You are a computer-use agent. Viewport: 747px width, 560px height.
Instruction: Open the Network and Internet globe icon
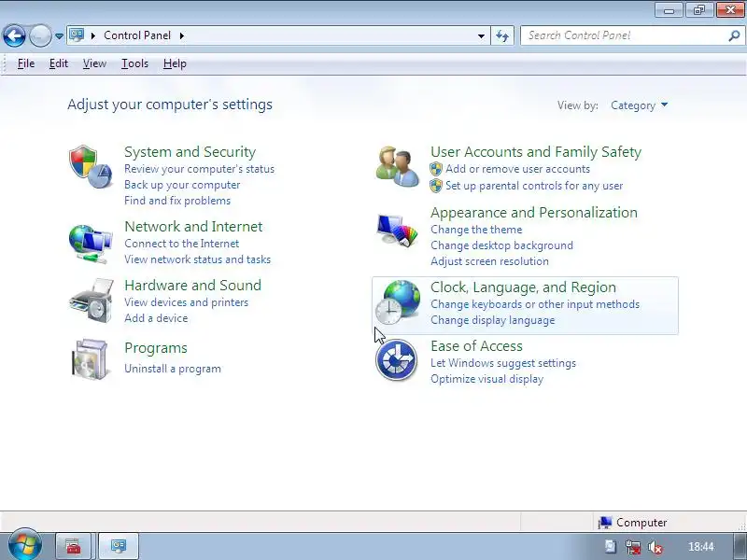pyautogui.click(x=91, y=244)
